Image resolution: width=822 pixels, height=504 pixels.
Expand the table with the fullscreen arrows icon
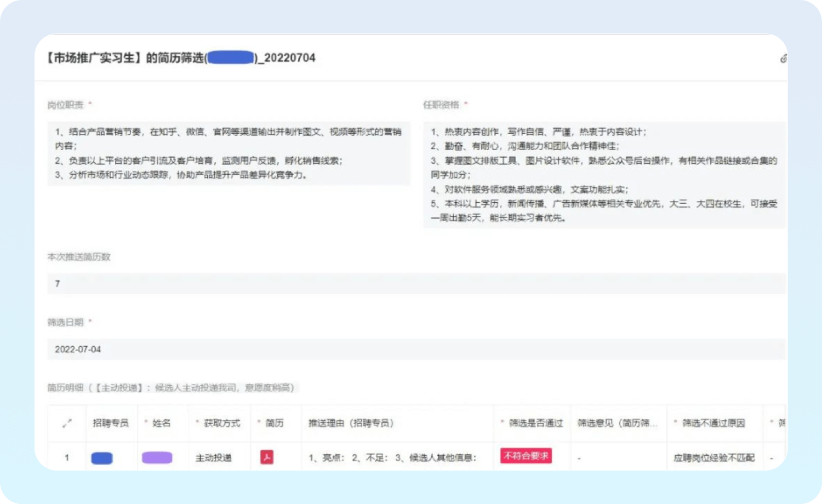tap(67, 423)
